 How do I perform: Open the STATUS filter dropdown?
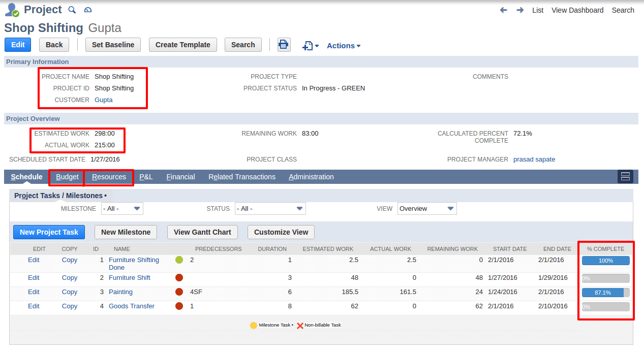coord(270,209)
